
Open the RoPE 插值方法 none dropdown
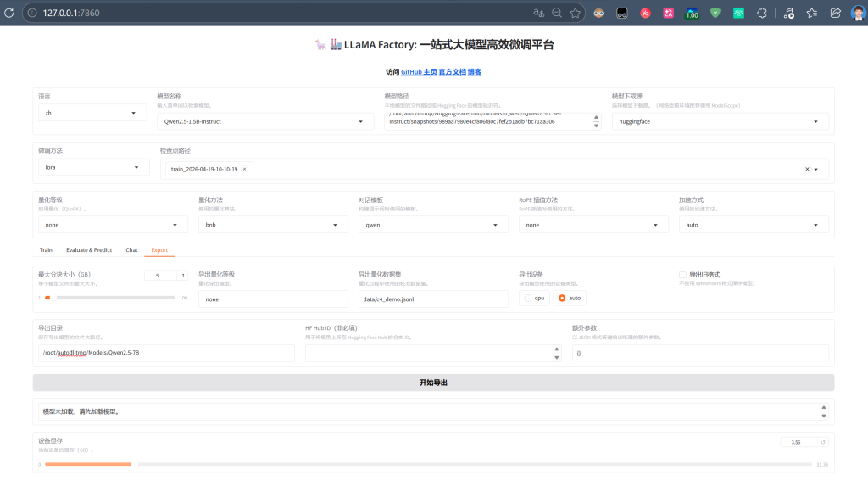tap(593, 225)
